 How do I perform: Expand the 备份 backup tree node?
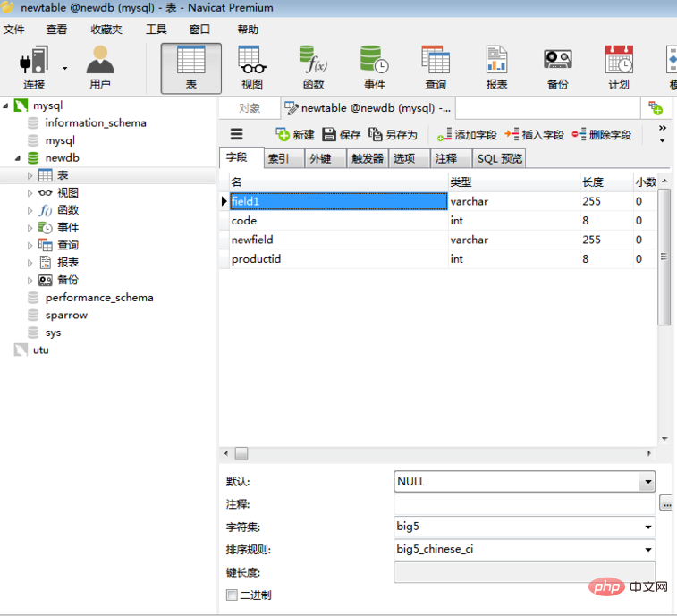point(30,281)
